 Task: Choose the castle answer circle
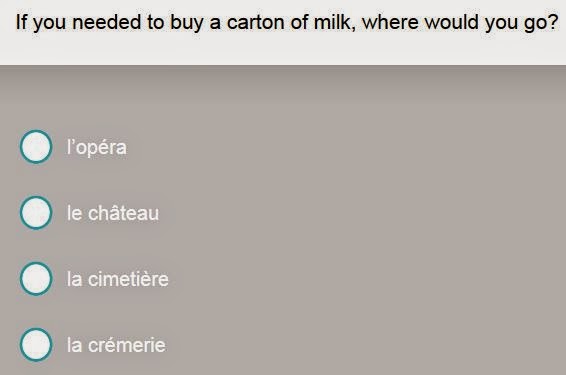36,213
